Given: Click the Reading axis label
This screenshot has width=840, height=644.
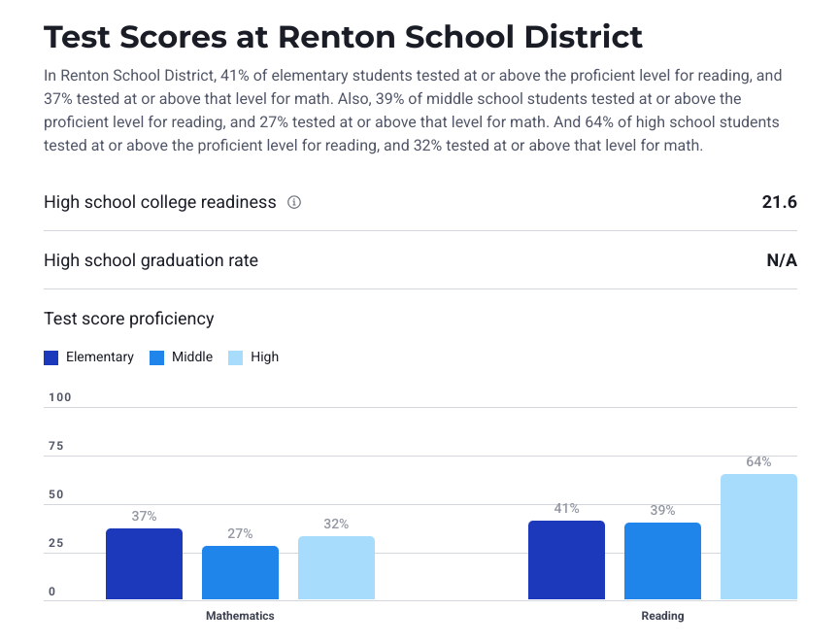Looking at the screenshot, I should click(x=662, y=616).
